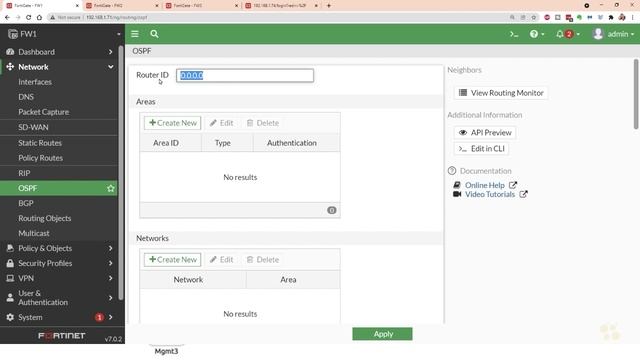Open a new browser tab
This screenshot has width=640, height=360.
329,6
